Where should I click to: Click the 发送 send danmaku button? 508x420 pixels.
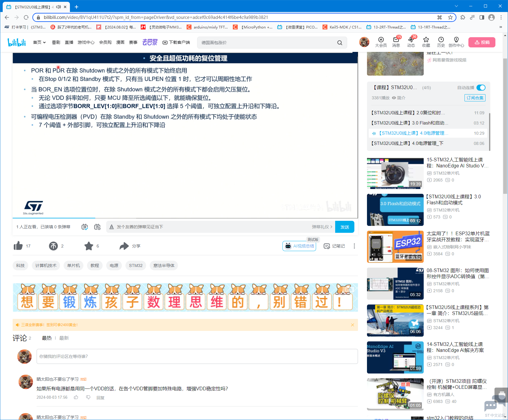tap(345, 227)
